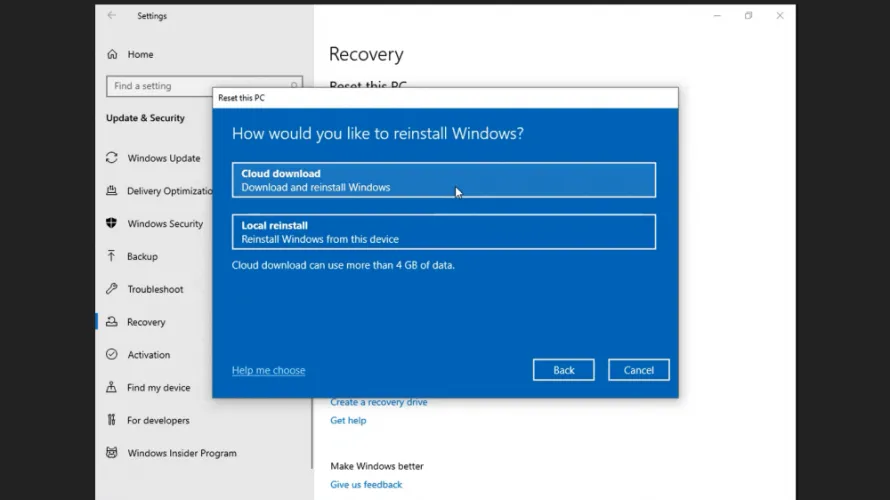Click the Delivery Optimization icon

pyautogui.click(x=112, y=191)
